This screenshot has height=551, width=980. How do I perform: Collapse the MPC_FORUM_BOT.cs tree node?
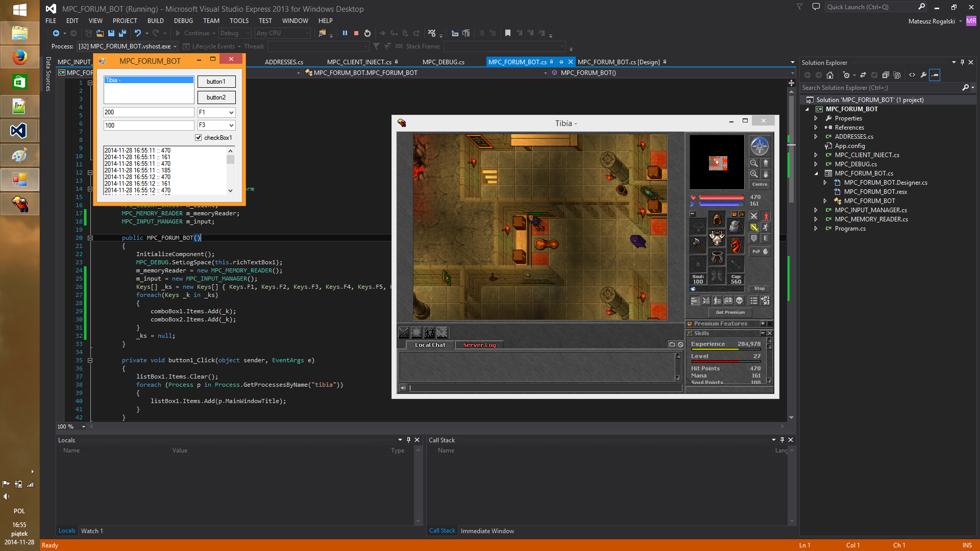pyautogui.click(x=816, y=173)
